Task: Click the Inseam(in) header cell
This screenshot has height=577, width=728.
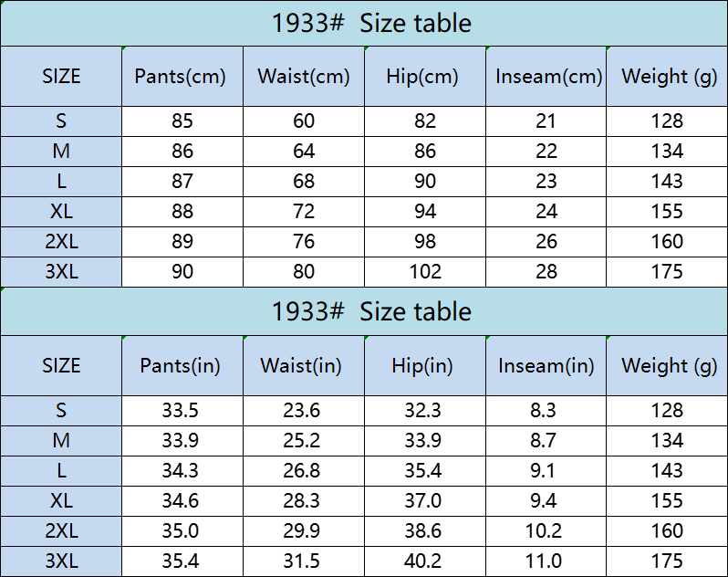Action: [x=546, y=365]
